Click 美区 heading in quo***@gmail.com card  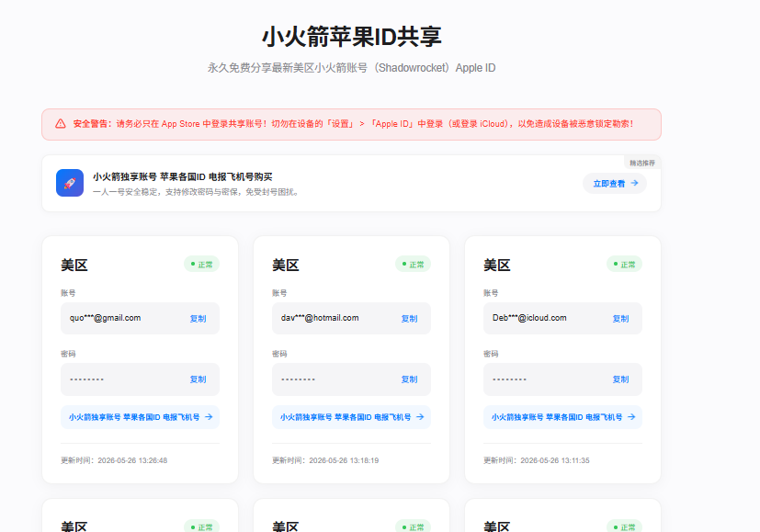pyautogui.click(x=74, y=265)
